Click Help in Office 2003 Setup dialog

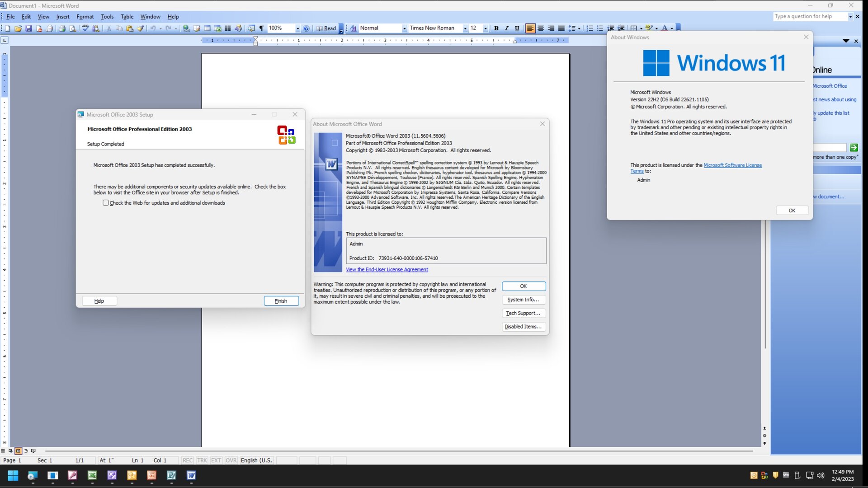(99, 301)
